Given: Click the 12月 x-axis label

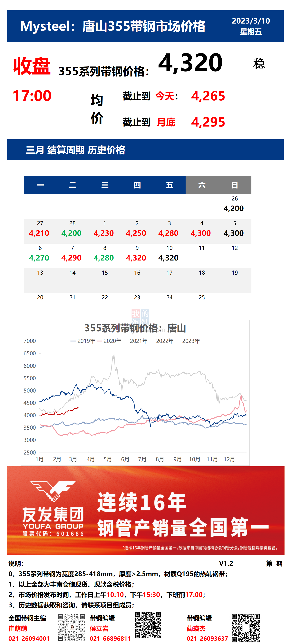Looking at the screenshot, I should 229,459.
